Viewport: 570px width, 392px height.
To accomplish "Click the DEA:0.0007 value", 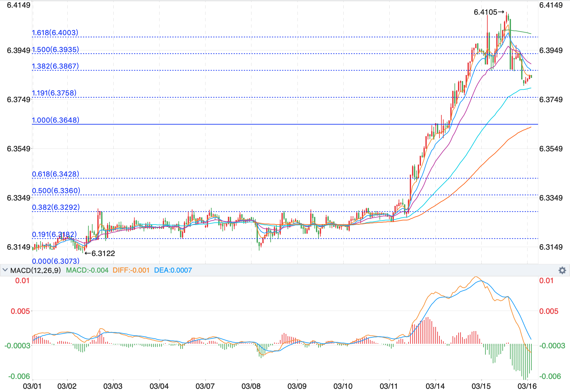I will pyautogui.click(x=173, y=270).
